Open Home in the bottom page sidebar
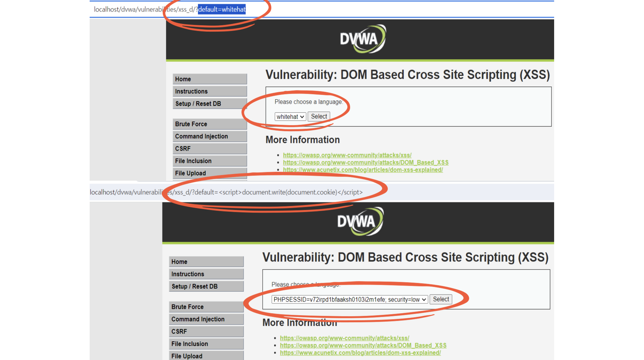 (206, 261)
